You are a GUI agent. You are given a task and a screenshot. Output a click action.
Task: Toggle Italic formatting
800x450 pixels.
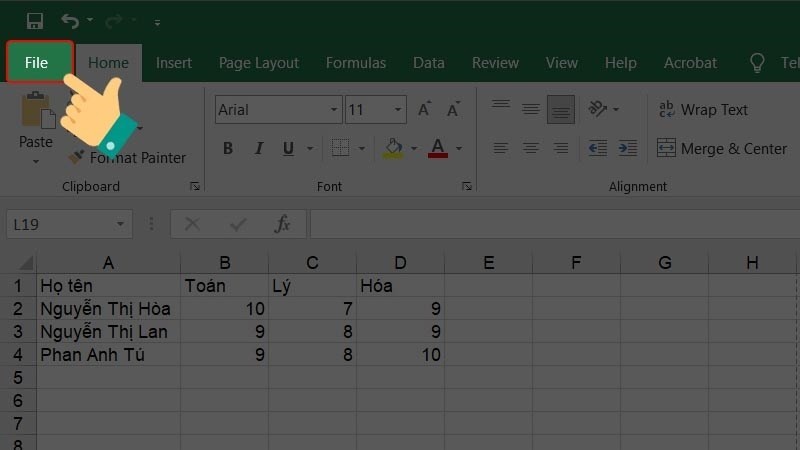click(259, 148)
